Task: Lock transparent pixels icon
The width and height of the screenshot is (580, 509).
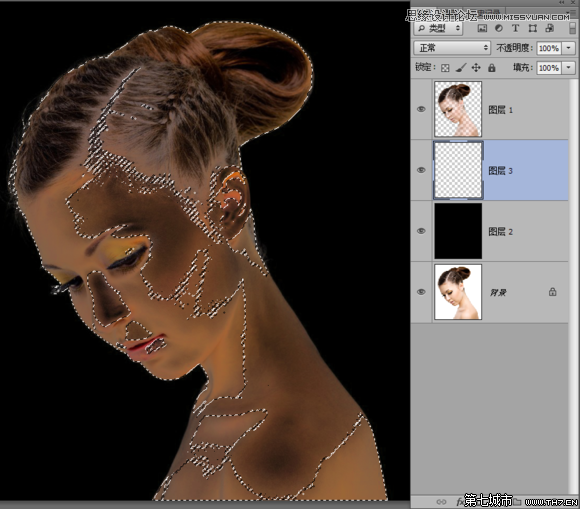Action: pyautogui.click(x=445, y=68)
